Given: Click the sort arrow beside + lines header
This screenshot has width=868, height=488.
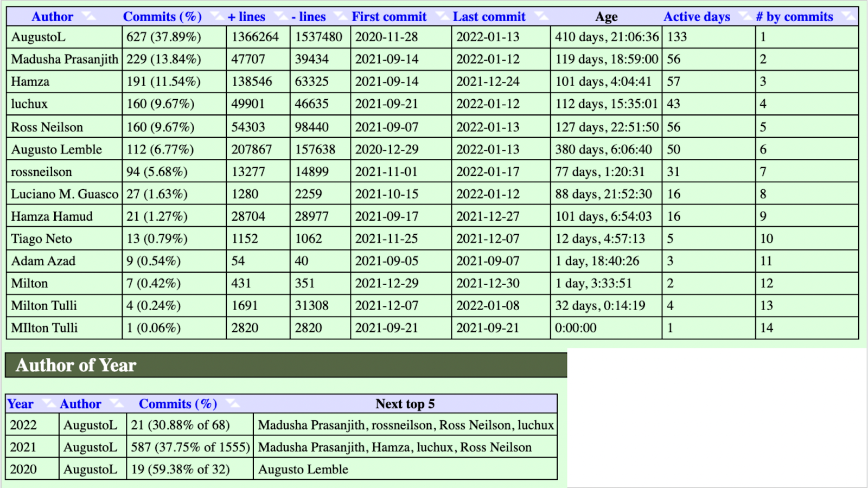Looking at the screenshot, I should pyautogui.click(x=281, y=17).
